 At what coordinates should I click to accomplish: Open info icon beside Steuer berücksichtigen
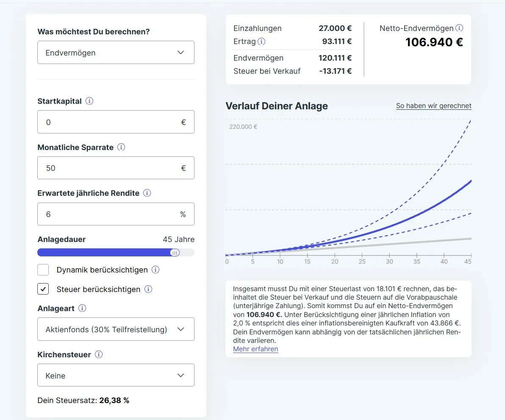pyautogui.click(x=148, y=289)
